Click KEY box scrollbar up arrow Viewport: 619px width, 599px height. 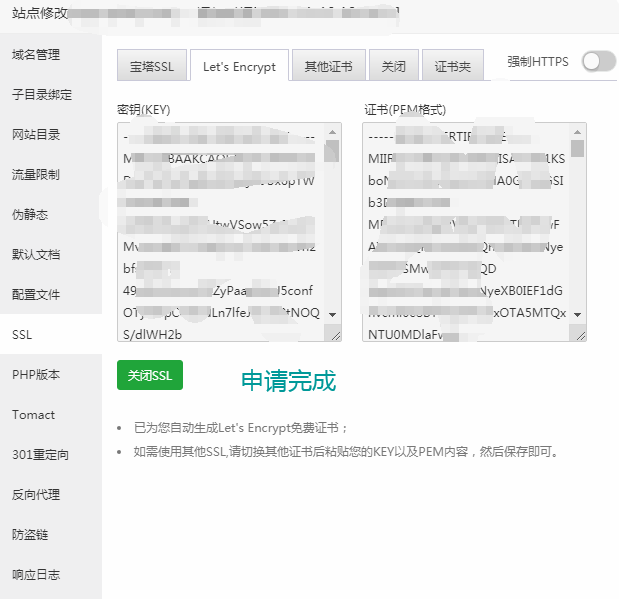tap(332, 132)
